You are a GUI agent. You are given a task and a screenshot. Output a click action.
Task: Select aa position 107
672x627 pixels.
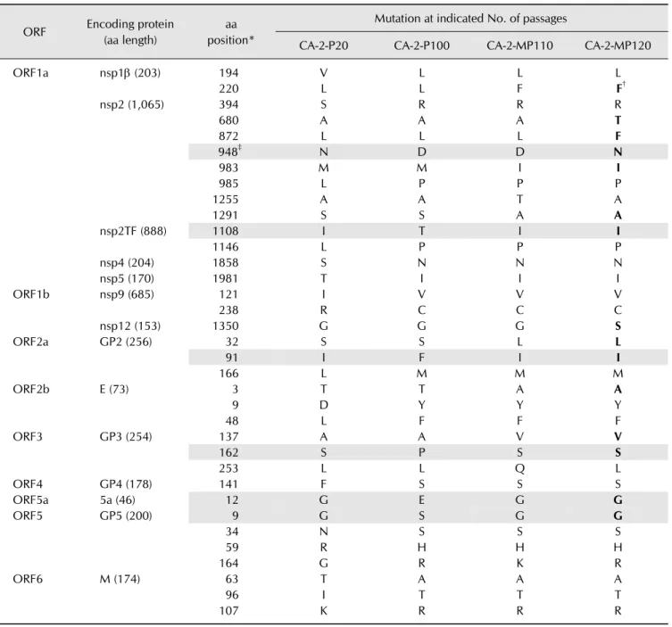[x=228, y=611]
